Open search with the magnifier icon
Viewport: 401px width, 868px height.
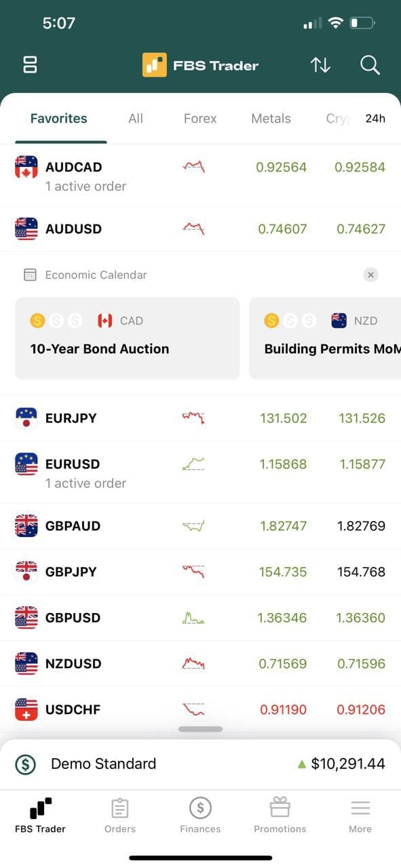[369, 64]
